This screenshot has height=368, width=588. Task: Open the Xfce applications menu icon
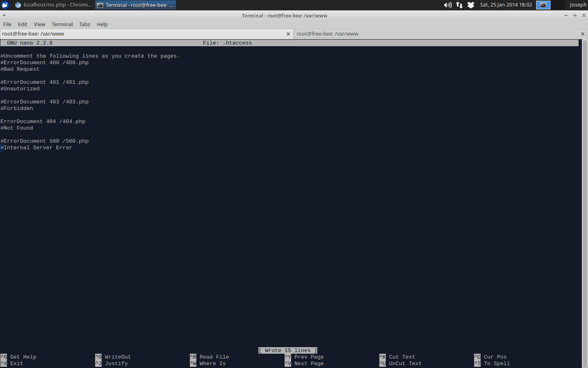pyautogui.click(x=5, y=5)
